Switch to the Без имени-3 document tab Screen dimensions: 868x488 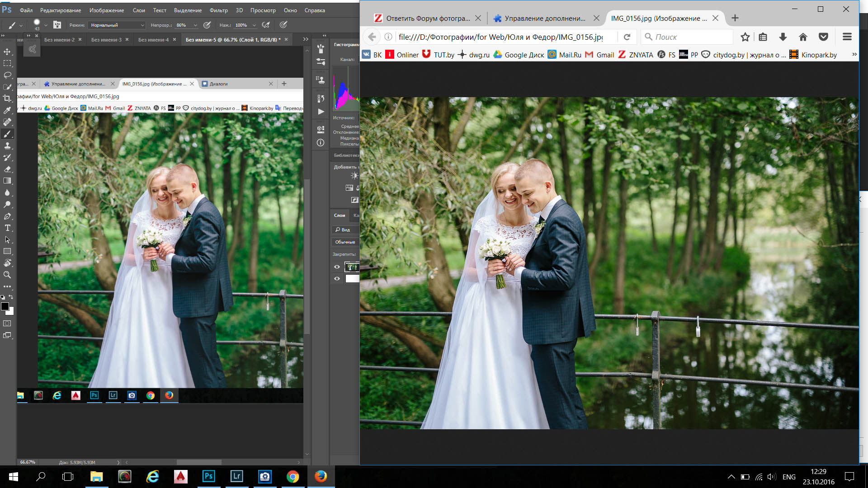click(x=106, y=40)
